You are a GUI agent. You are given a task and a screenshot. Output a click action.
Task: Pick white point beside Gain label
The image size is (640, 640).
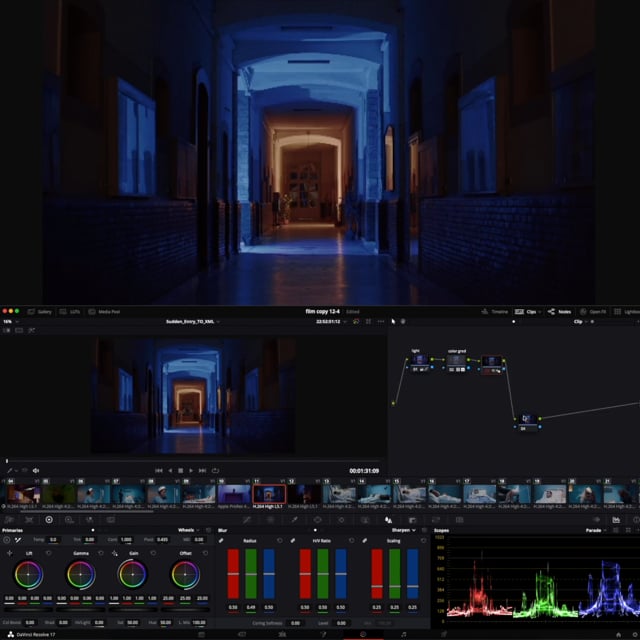[x=115, y=553]
